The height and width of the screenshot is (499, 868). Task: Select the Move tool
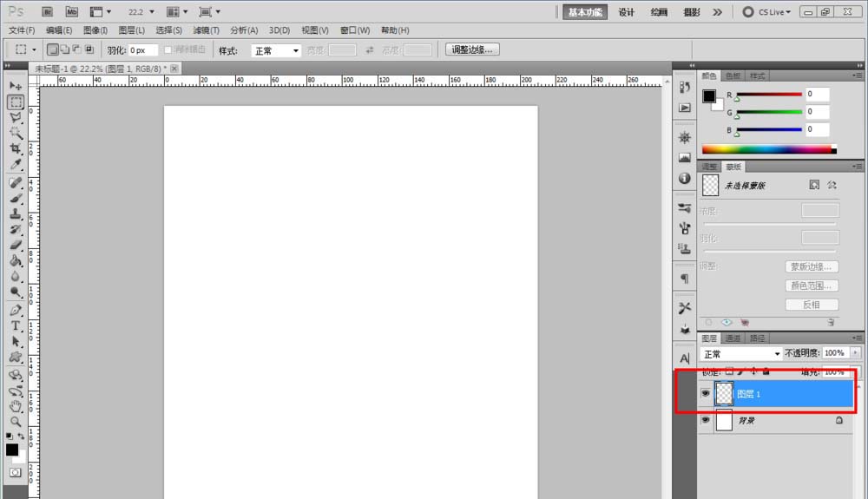(16, 86)
